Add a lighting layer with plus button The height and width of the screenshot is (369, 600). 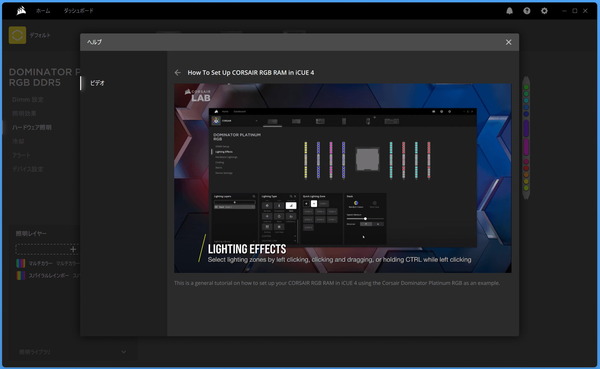point(73,249)
